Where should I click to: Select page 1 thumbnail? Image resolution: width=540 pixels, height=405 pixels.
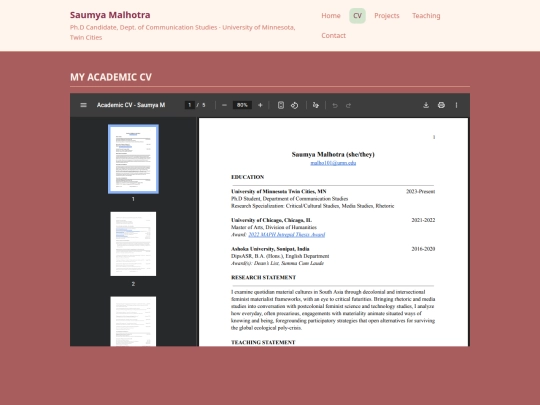(133, 159)
